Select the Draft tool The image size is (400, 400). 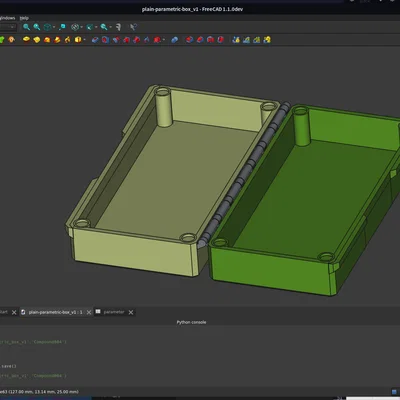[x=210, y=40]
